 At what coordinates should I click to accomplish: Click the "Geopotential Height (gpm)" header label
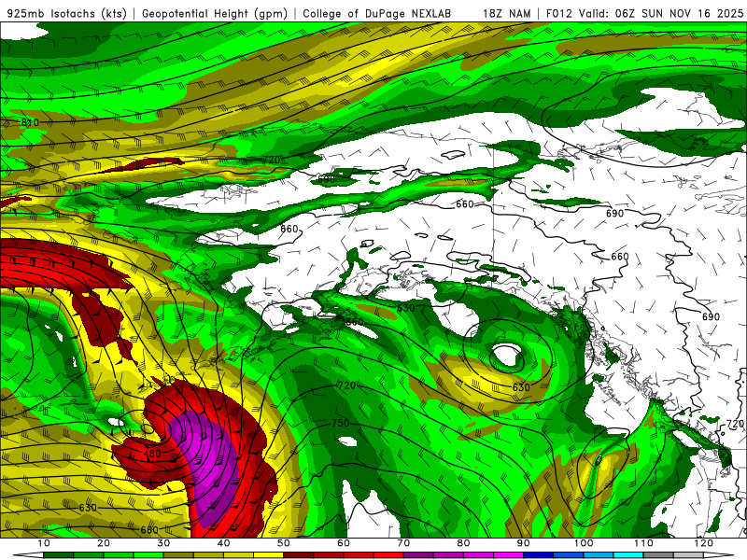[215, 14]
